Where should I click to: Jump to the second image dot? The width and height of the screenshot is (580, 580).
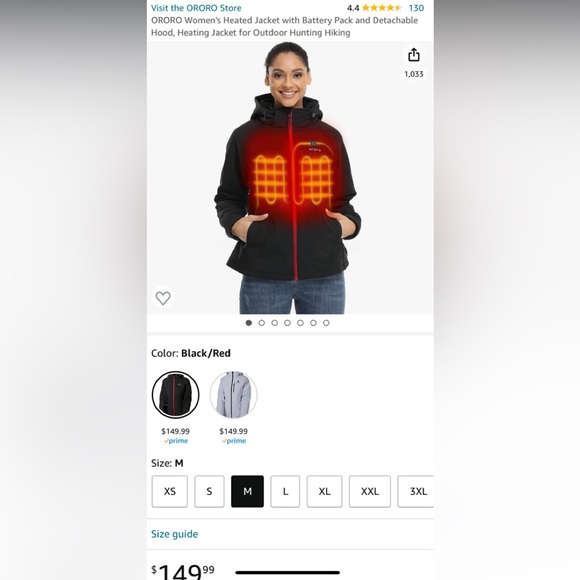point(262,323)
